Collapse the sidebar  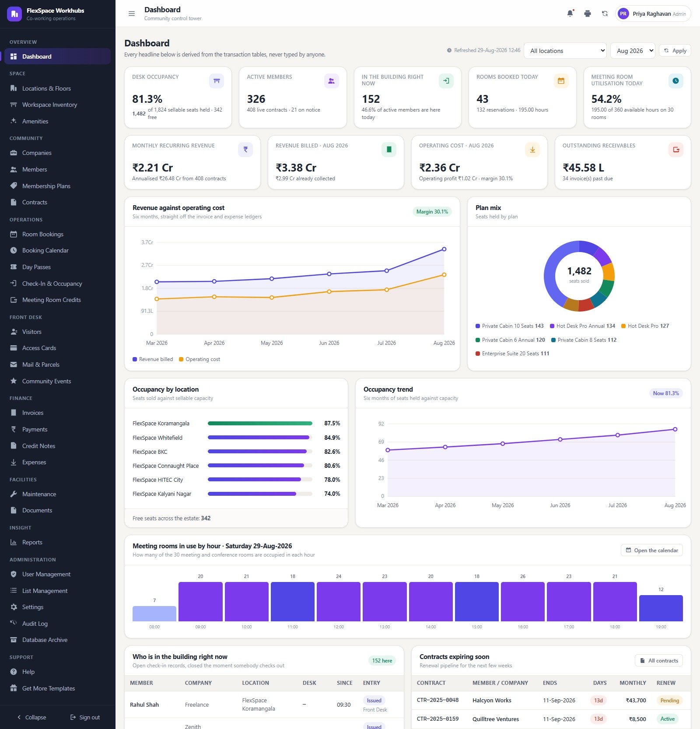coord(31,717)
